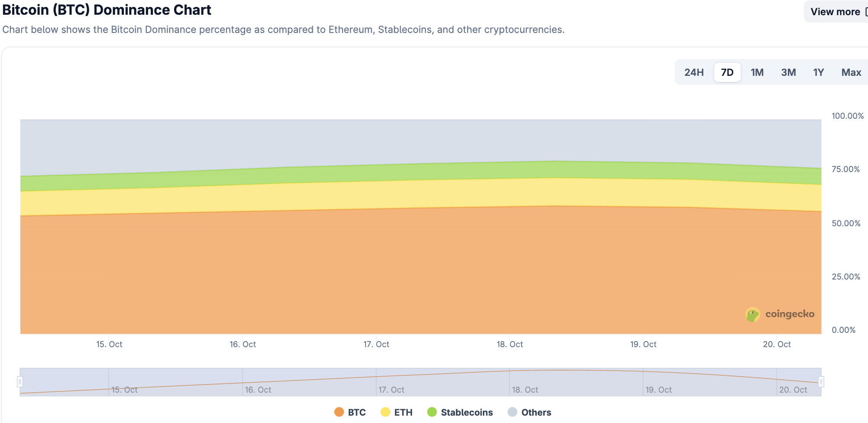
Task: View the 1M dominance chart
Action: (757, 72)
